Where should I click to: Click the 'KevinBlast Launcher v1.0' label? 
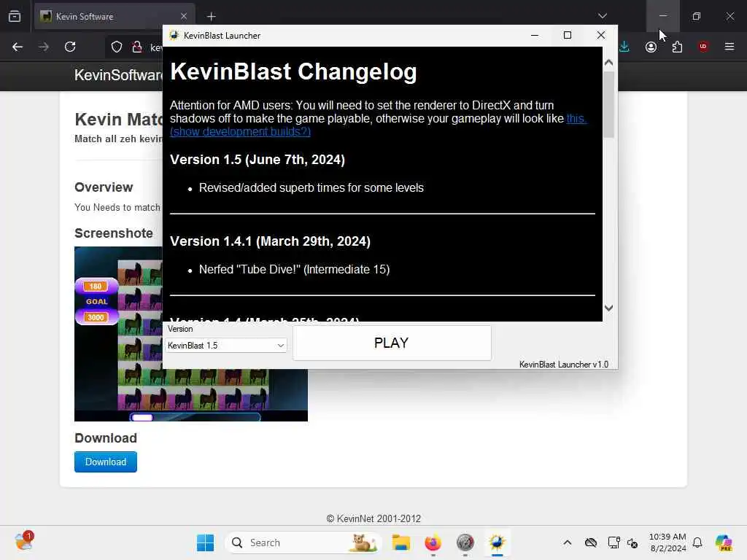[x=564, y=365]
